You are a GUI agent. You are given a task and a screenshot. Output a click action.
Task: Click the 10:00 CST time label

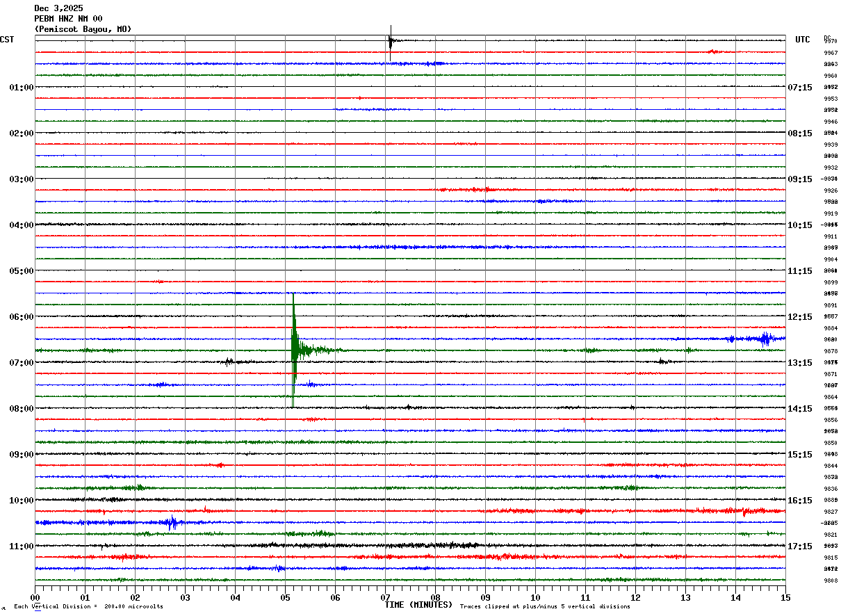click(21, 501)
